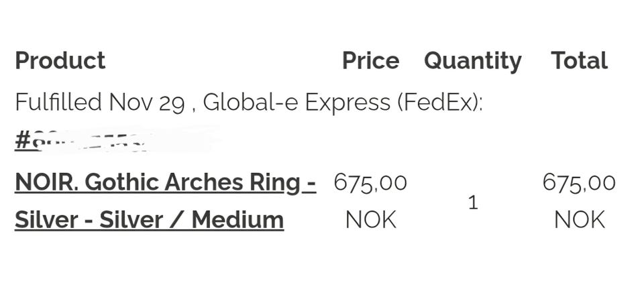Click the Price column header
The height and width of the screenshot is (295, 644).
[370, 61]
